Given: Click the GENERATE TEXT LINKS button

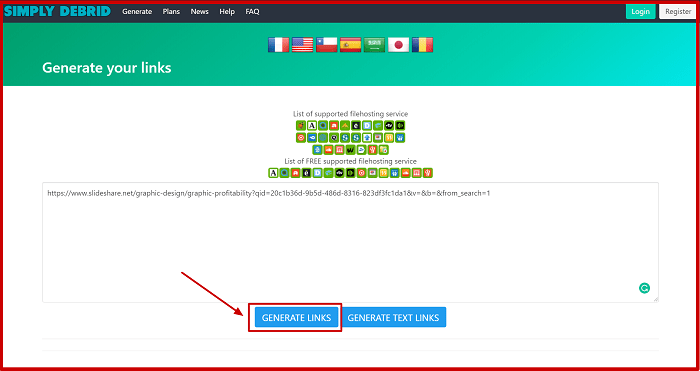Looking at the screenshot, I should [x=393, y=318].
